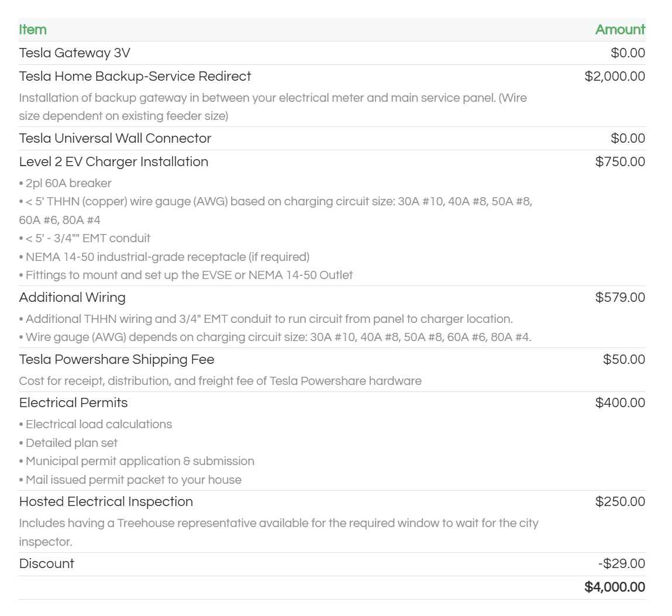This screenshot has height=616, width=672.
Task: Select the 'Tesla Gateway 3V' row title
Action: click(x=75, y=53)
